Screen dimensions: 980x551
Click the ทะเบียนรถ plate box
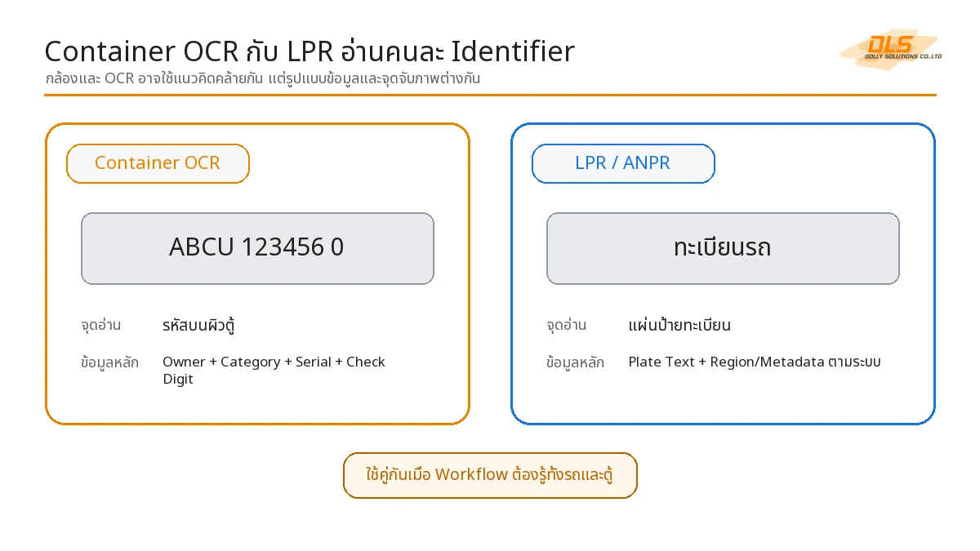coord(723,248)
